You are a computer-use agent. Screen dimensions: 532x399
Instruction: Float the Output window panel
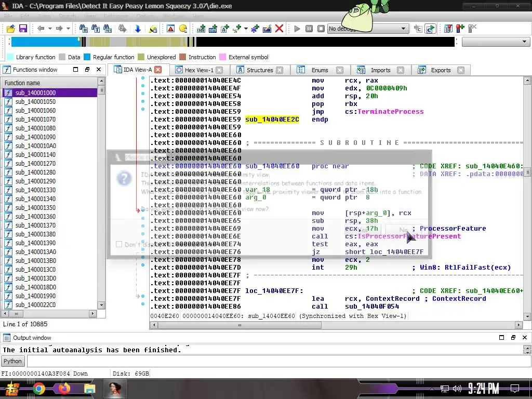[x=513, y=338]
